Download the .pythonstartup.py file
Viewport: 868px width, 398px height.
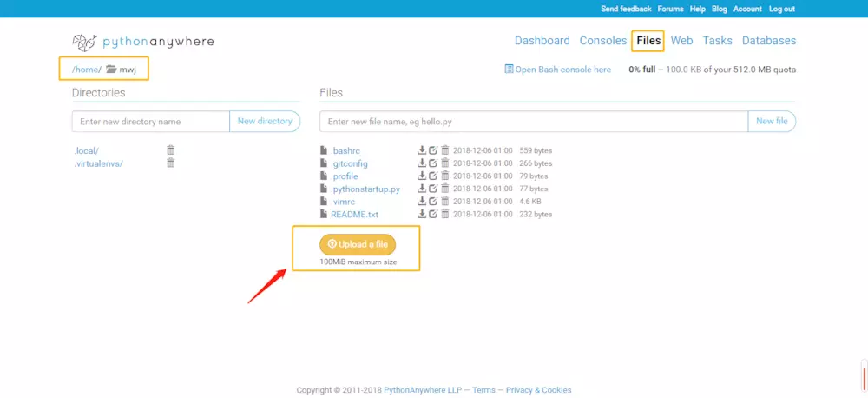point(422,188)
